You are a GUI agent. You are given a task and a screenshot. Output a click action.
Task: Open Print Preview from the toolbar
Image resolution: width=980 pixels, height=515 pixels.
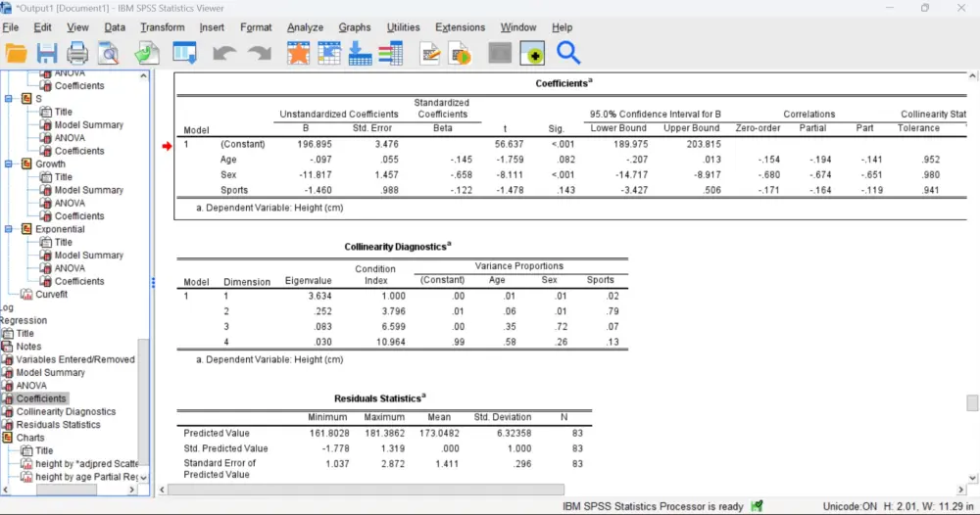click(x=108, y=54)
